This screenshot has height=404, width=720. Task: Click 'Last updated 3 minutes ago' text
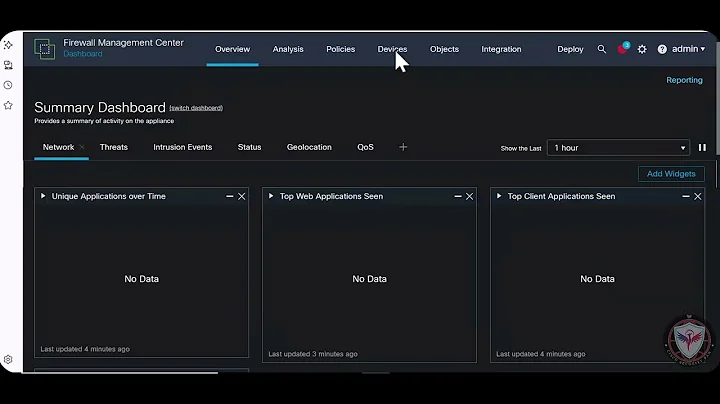[313, 354]
